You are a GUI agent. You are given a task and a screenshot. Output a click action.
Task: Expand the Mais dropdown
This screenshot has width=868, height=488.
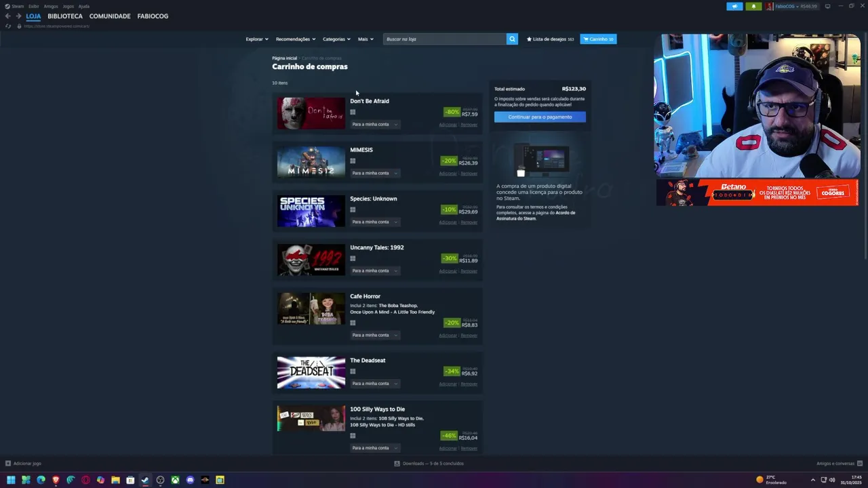366,39
